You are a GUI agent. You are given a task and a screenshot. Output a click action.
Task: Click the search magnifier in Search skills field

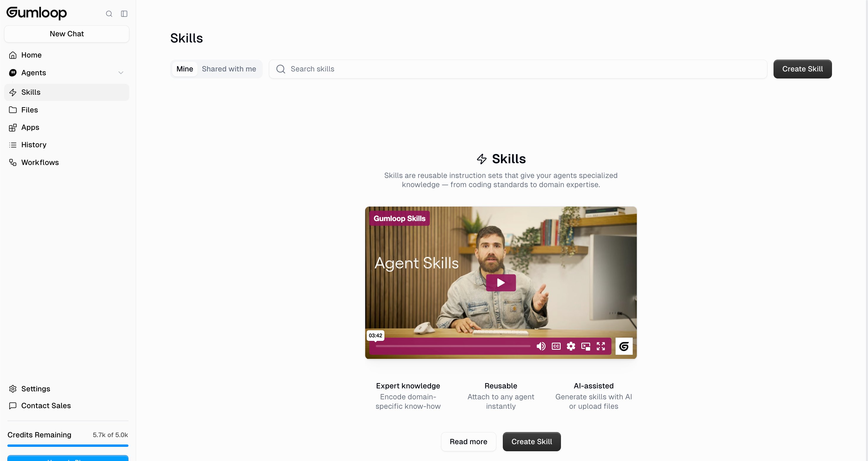(x=281, y=69)
